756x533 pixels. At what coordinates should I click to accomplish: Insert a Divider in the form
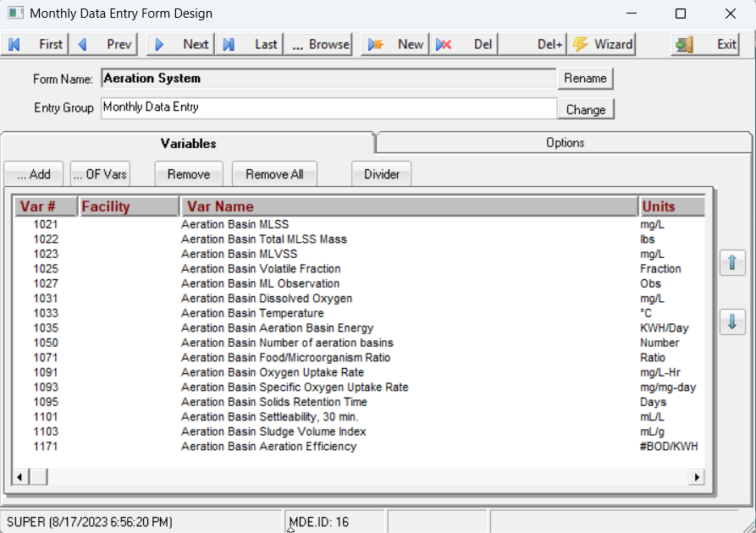pyautogui.click(x=381, y=174)
